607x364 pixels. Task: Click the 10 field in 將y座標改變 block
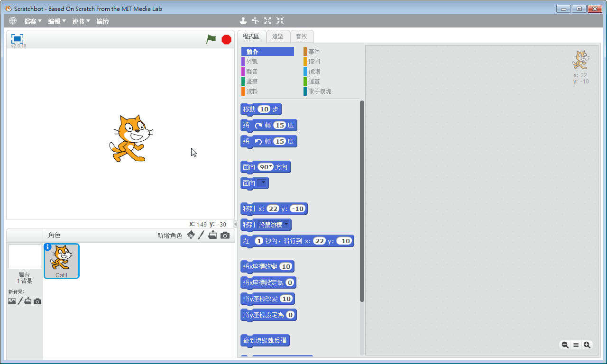click(x=286, y=299)
